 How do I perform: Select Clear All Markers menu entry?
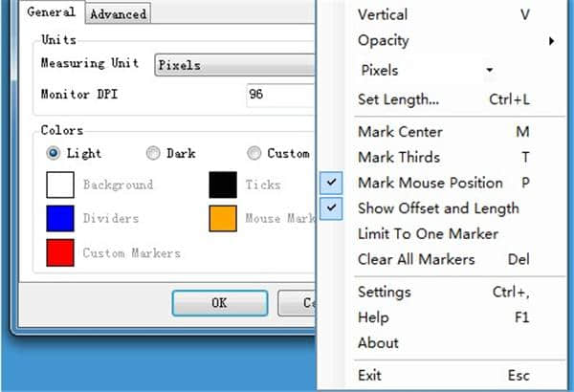coord(415,259)
